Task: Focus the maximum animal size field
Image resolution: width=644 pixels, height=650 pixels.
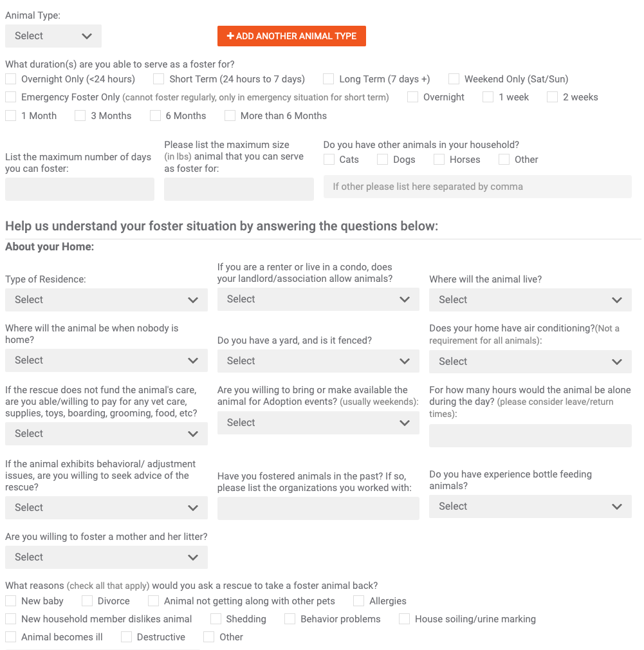Action: click(x=239, y=189)
